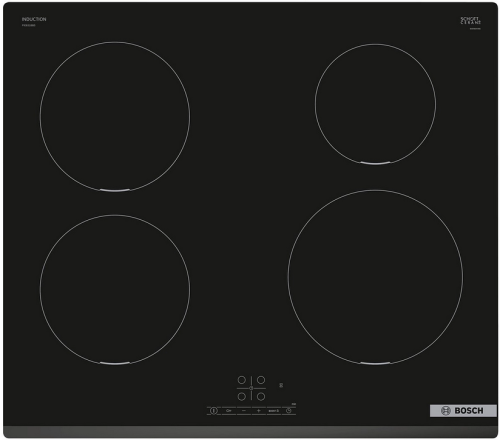Click the front-left cooking zone ring
This screenshot has width=500, height=440.
(115, 289)
